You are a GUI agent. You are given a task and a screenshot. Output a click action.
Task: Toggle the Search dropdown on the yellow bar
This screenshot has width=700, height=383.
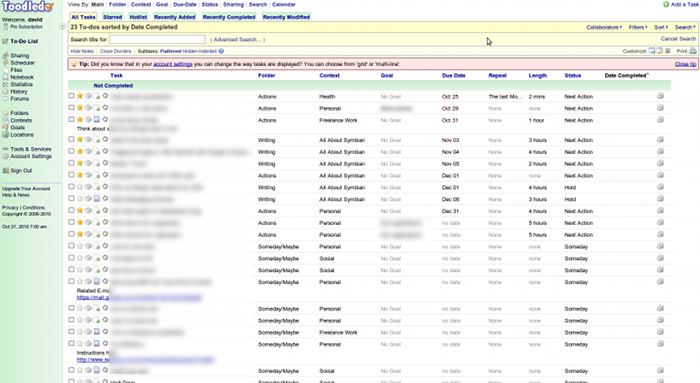tap(685, 27)
